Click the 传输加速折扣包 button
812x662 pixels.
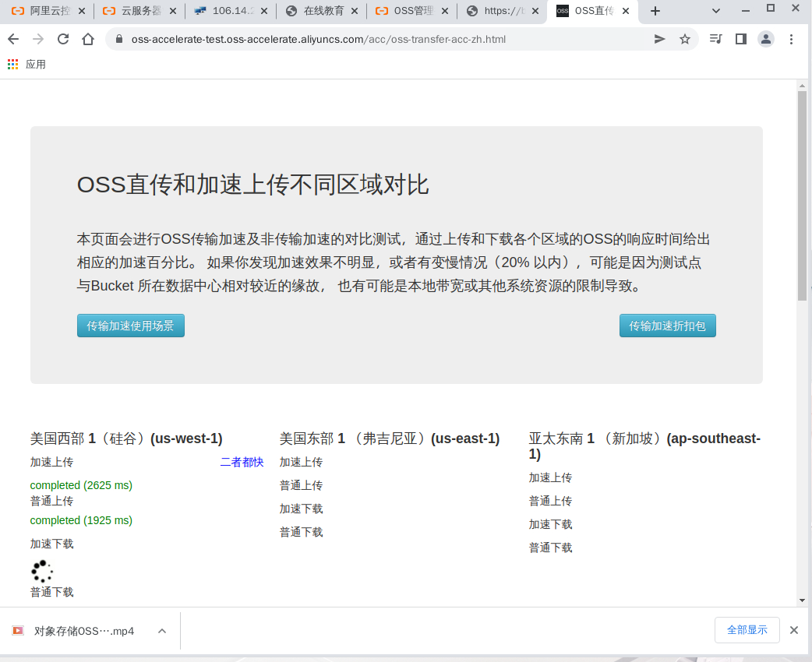(668, 326)
